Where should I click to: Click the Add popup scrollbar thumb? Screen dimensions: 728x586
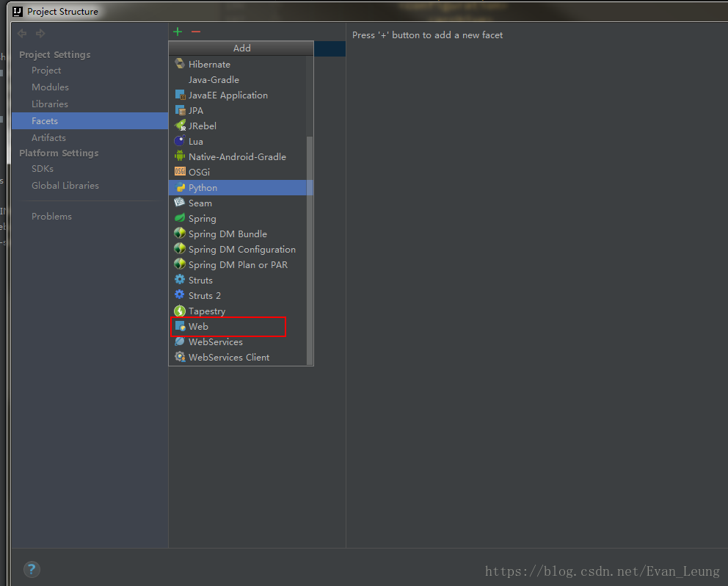(x=310, y=251)
